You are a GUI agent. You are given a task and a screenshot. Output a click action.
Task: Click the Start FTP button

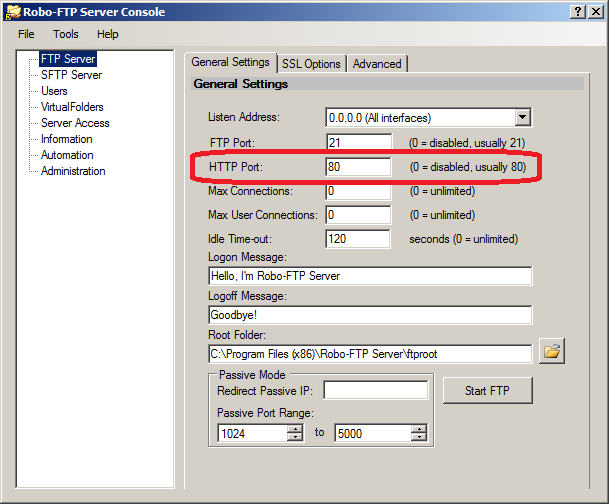(x=487, y=390)
